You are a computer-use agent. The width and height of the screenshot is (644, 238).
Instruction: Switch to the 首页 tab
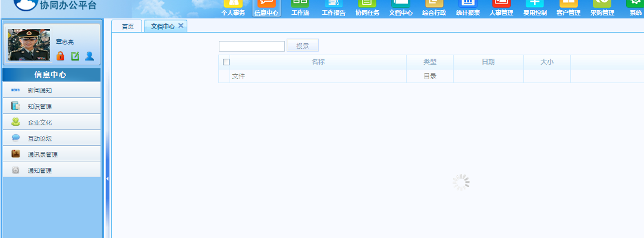(x=127, y=26)
